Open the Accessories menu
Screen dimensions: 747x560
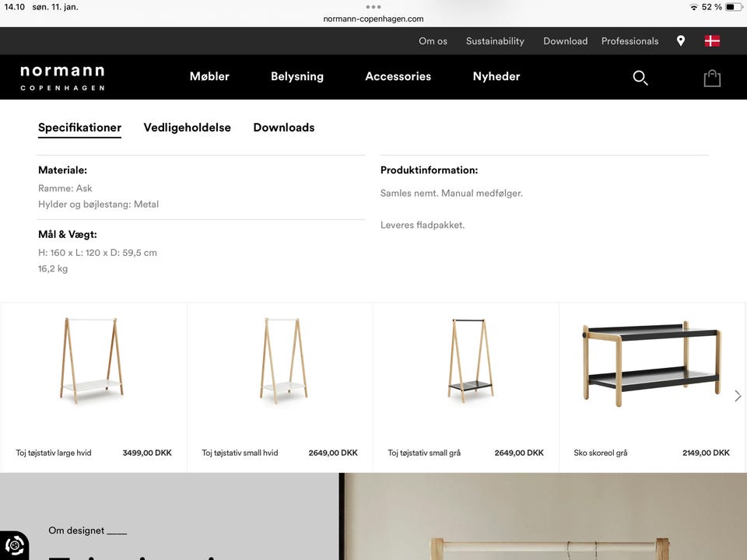(398, 76)
